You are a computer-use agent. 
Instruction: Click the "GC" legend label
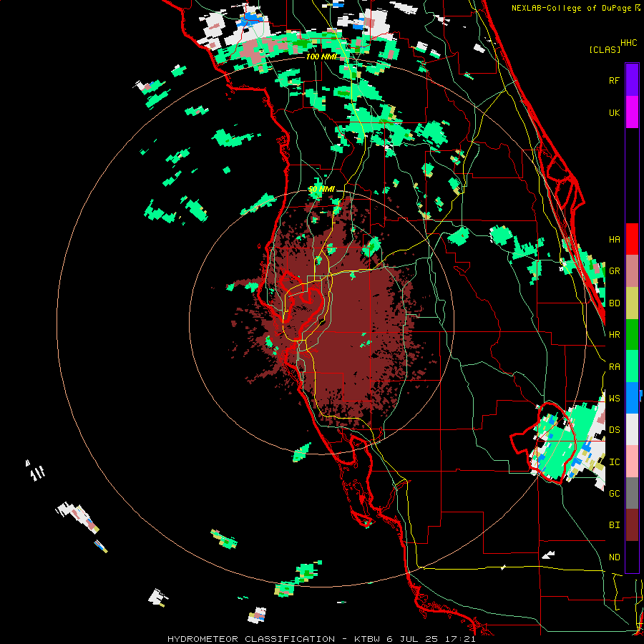click(614, 494)
